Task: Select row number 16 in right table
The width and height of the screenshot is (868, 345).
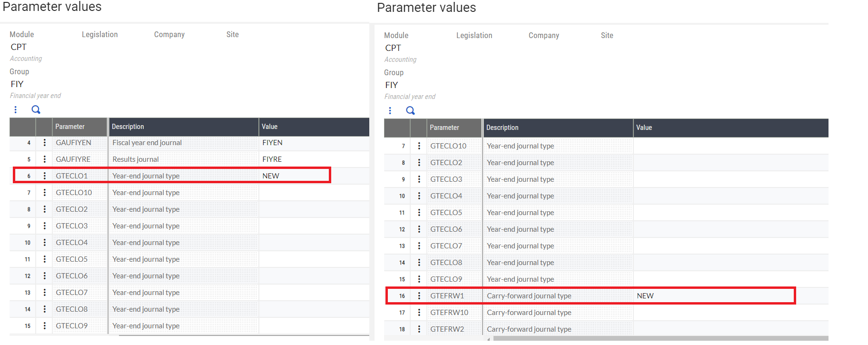Action: click(x=402, y=296)
